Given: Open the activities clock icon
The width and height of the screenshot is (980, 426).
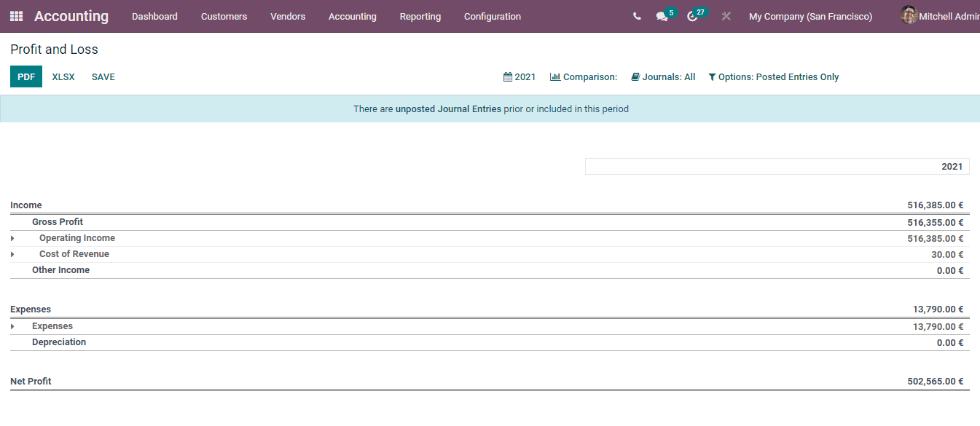Looking at the screenshot, I should [691, 15].
